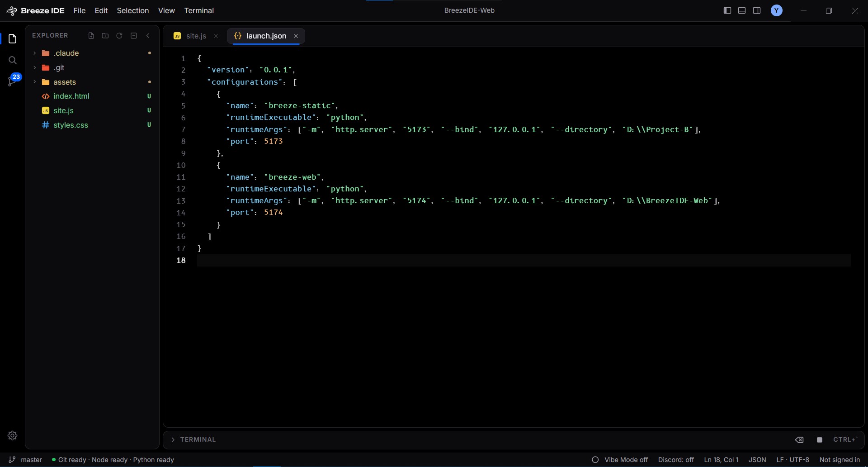Open the Selection menu
Screen dimensions: 868x467
pos(133,10)
